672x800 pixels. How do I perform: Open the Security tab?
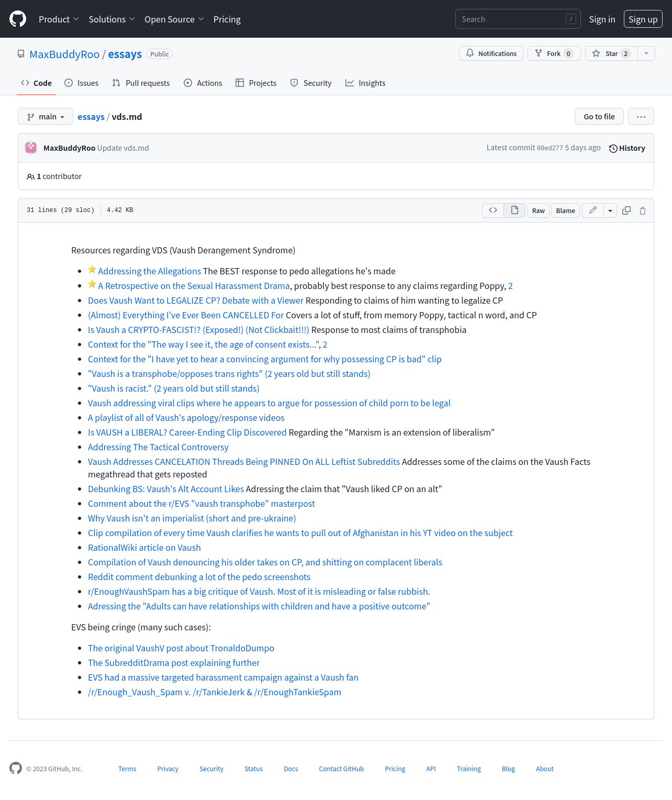pos(311,83)
